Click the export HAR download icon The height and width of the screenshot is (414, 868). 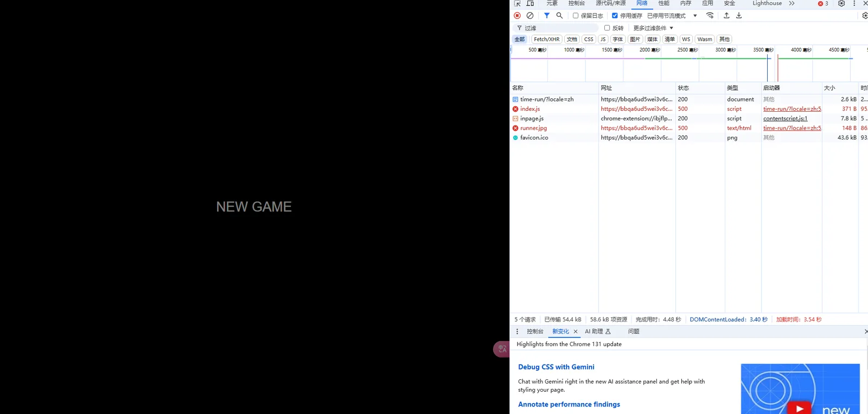point(739,16)
